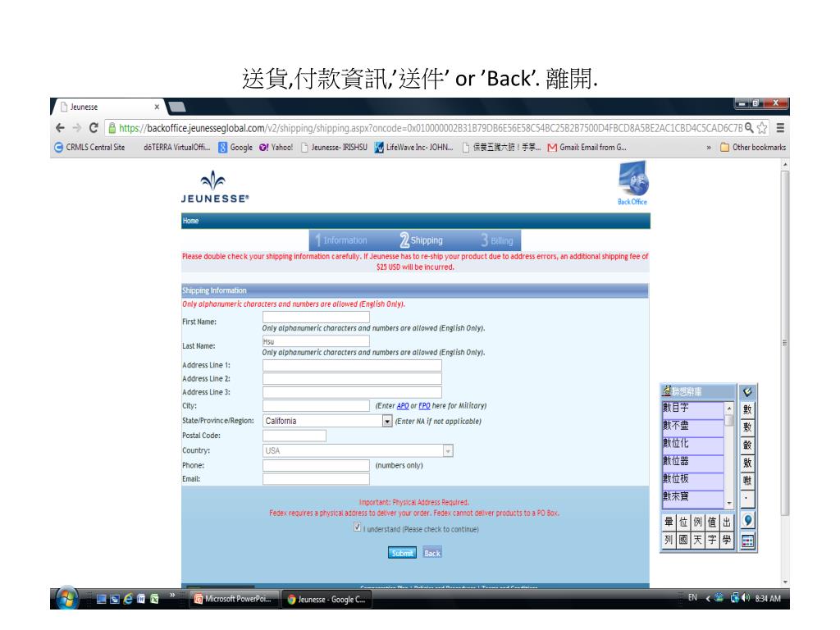The width and height of the screenshot is (840, 630).
Task: Expand hidden bookmarks with the » chevron
Action: coord(709,148)
